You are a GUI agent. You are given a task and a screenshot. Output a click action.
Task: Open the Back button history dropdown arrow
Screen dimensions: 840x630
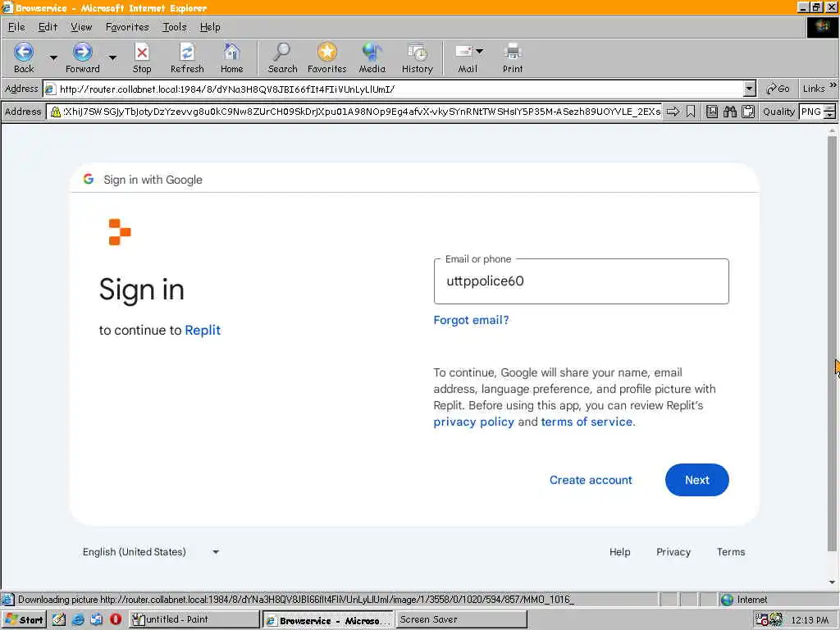[x=53, y=57]
